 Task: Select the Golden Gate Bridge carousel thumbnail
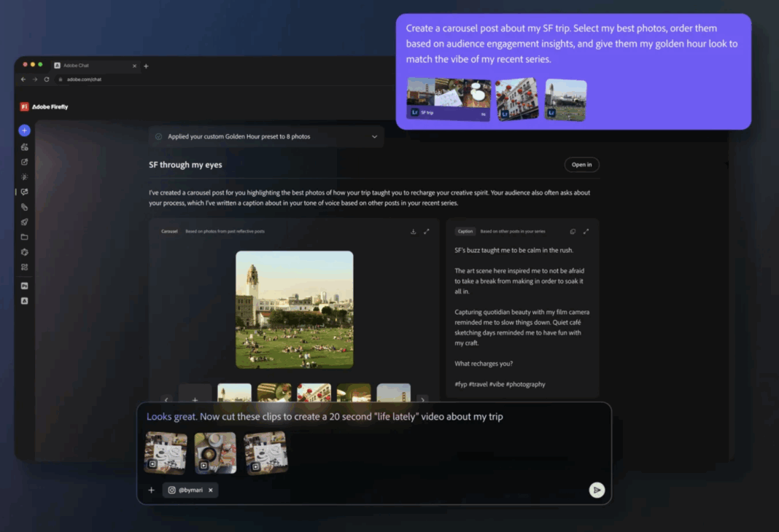point(393,394)
